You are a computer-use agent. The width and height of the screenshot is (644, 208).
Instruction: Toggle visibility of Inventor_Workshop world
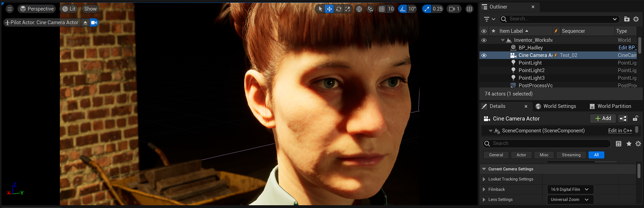(484, 40)
